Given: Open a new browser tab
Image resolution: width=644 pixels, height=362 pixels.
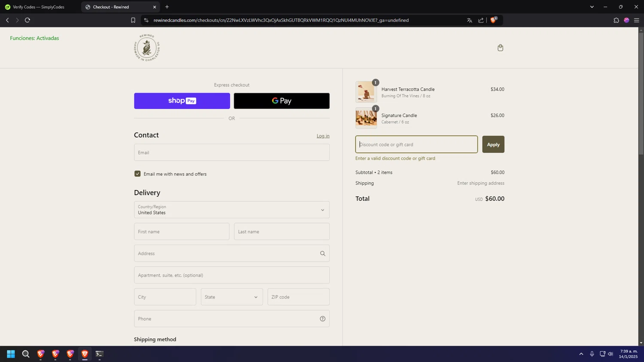Looking at the screenshot, I should (167, 7).
